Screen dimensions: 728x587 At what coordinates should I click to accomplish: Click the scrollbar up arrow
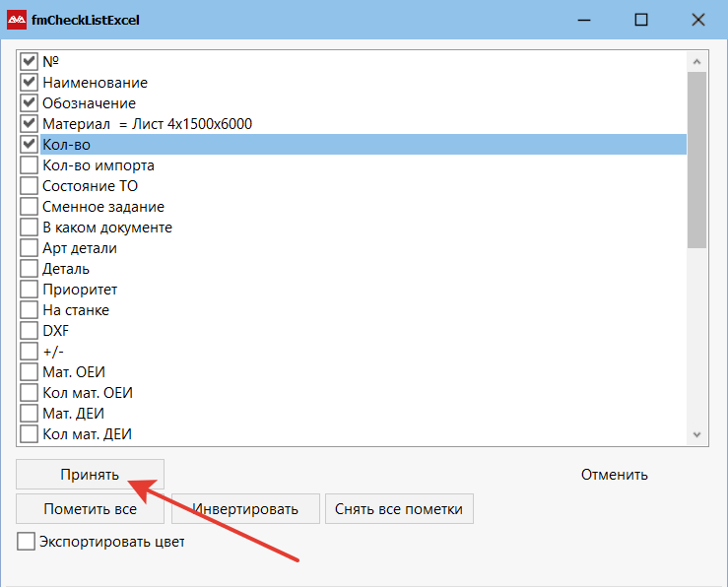pyautogui.click(x=697, y=61)
